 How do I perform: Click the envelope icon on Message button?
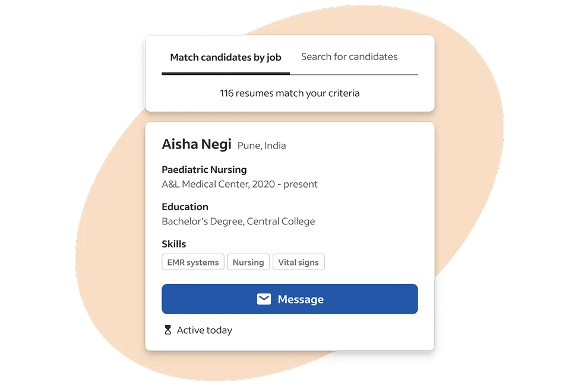pos(264,299)
